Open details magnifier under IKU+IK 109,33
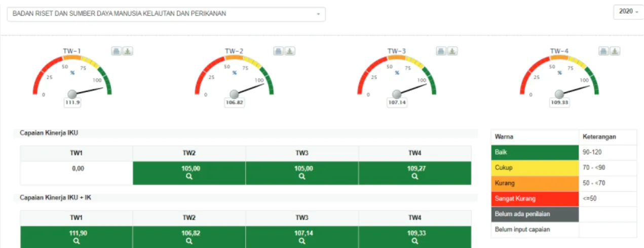The width and height of the screenshot is (644, 248). pyautogui.click(x=415, y=241)
